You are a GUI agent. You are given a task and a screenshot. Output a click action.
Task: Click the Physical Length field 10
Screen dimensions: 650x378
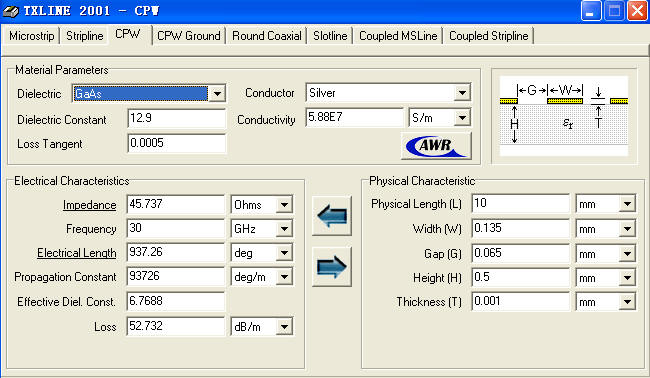coord(521,204)
